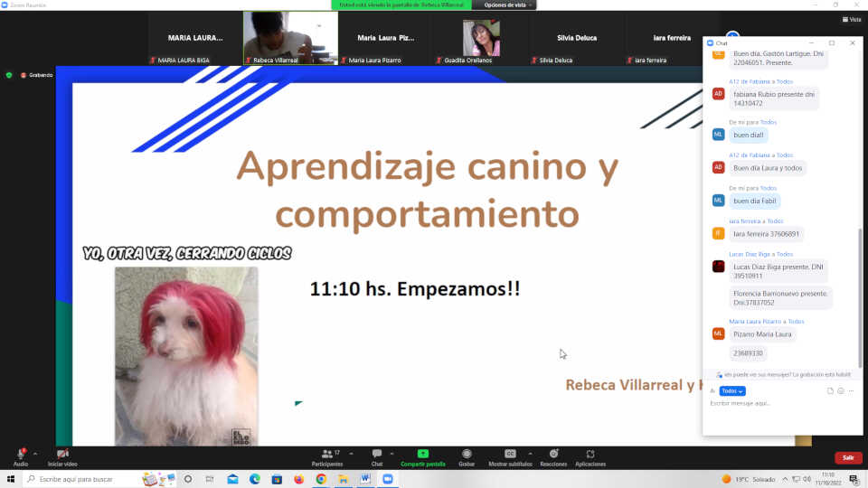Open the Todos recipient dropdown in chat
The height and width of the screenshot is (488, 868).
click(x=731, y=391)
